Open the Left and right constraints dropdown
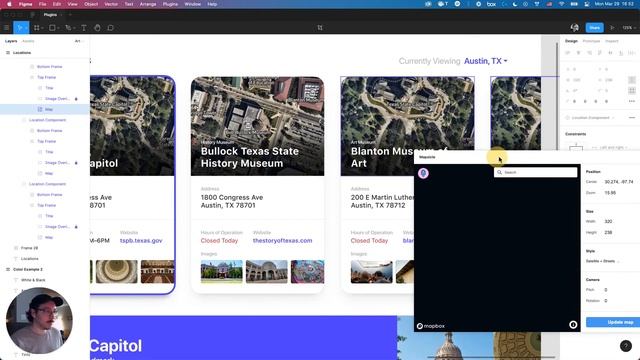Viewport: 640px width, 360px height. click(613, 147)
